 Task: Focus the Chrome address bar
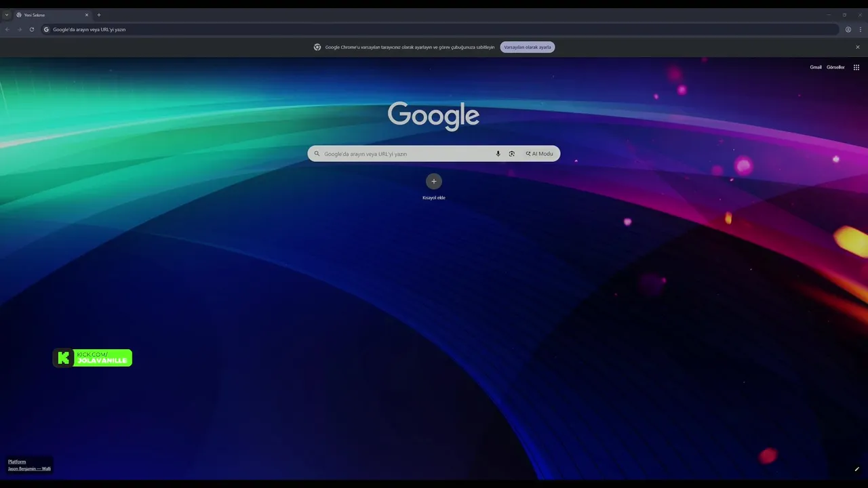coord(440,29)
